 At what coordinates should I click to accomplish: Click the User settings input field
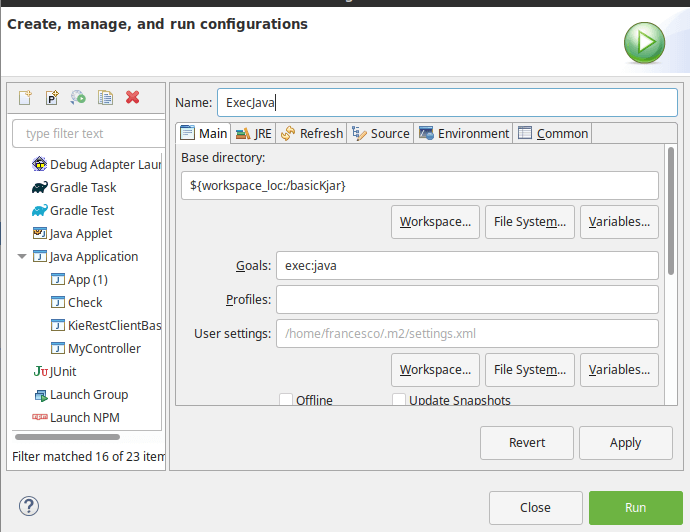[467, 334]
